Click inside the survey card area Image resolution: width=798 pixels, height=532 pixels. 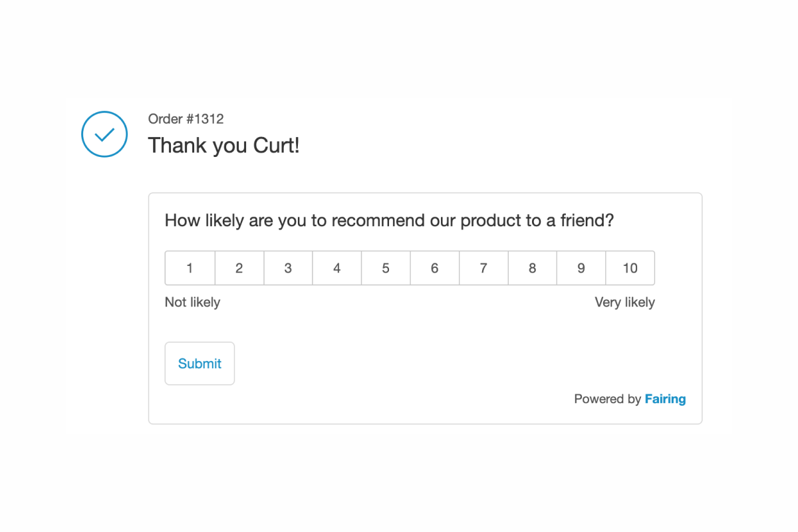[x=426, y=326]
